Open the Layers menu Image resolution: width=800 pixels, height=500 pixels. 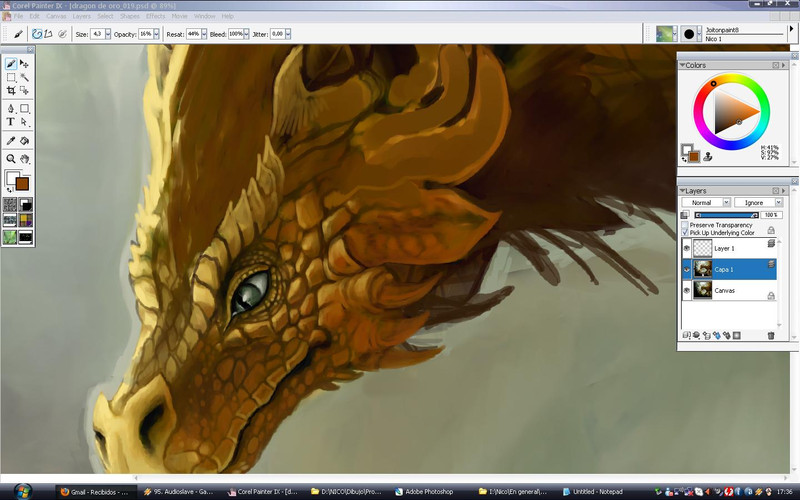pos(82,16)
